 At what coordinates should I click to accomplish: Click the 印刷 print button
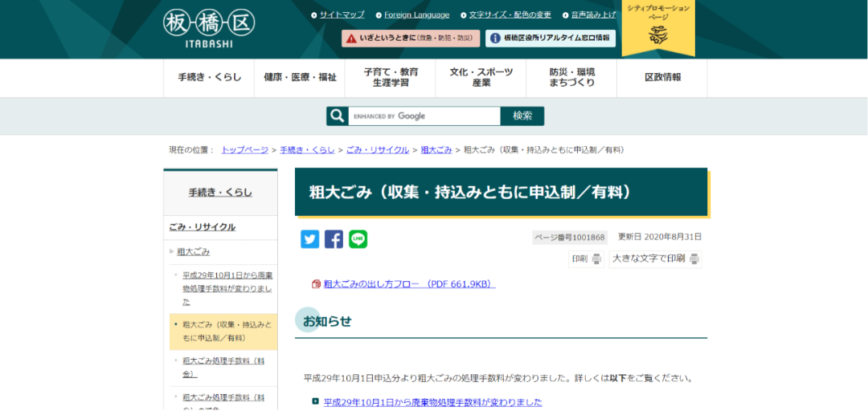click(x=586, y=258)
